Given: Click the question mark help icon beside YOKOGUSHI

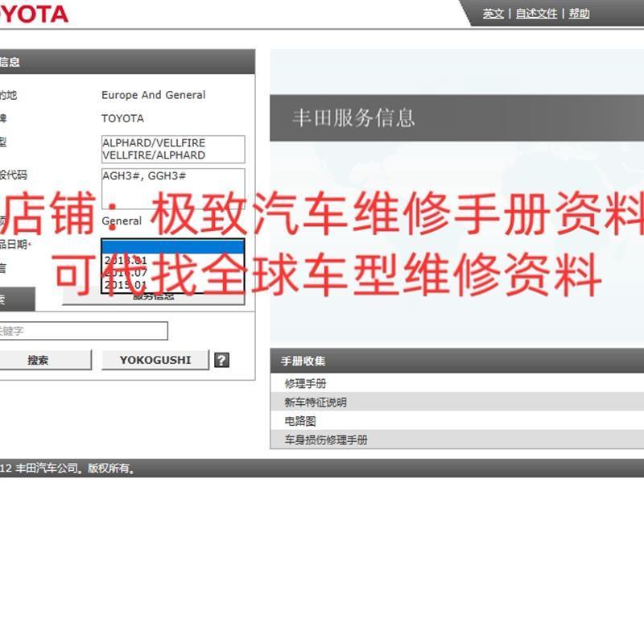Looking at the screenshot, I should [222, 360].
